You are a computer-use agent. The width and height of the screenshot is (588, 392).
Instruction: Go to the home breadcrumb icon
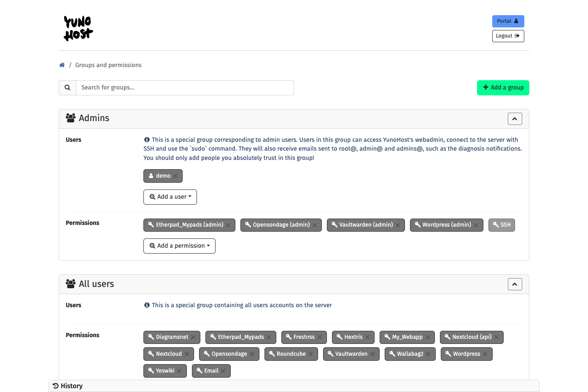coord(62,65)
